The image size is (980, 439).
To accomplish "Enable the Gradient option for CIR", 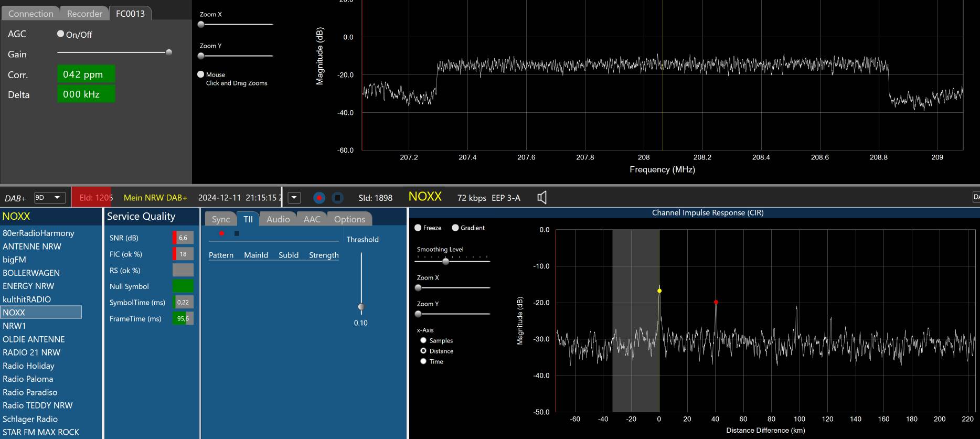I will point(455,228).
